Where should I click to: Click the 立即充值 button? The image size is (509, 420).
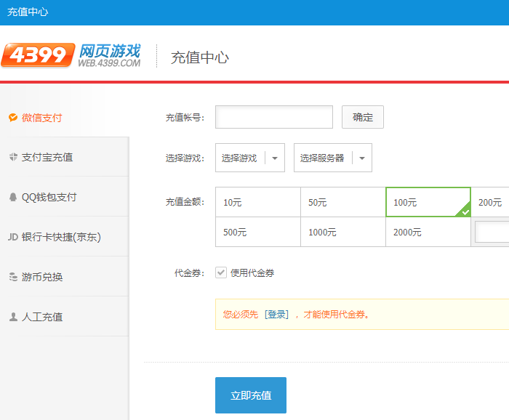251,395
